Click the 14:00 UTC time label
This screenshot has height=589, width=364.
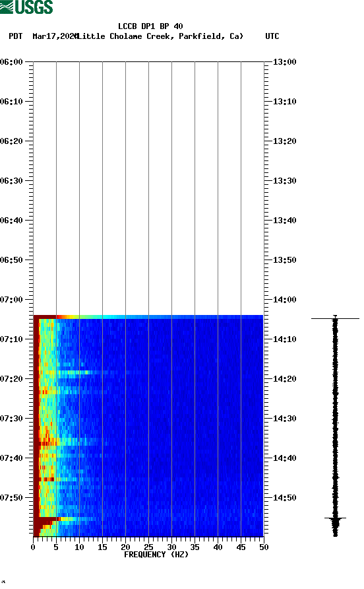click(284, 299)
